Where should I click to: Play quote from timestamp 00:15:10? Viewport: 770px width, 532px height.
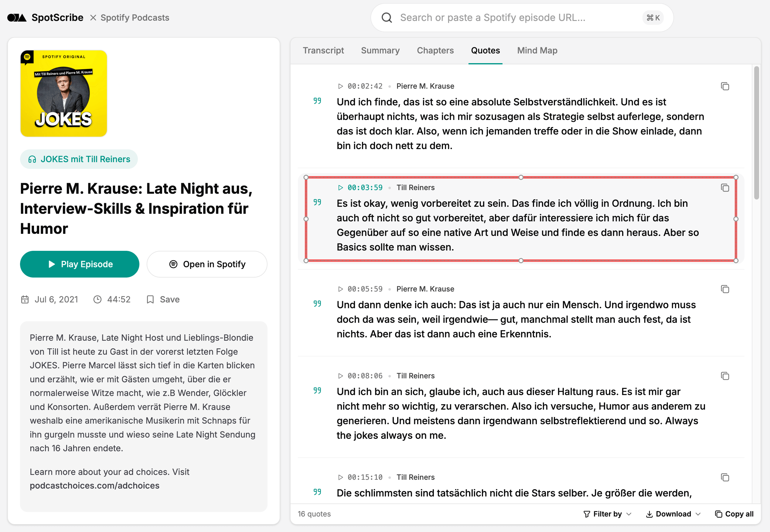pyautogui.click(x=360, y=477)
